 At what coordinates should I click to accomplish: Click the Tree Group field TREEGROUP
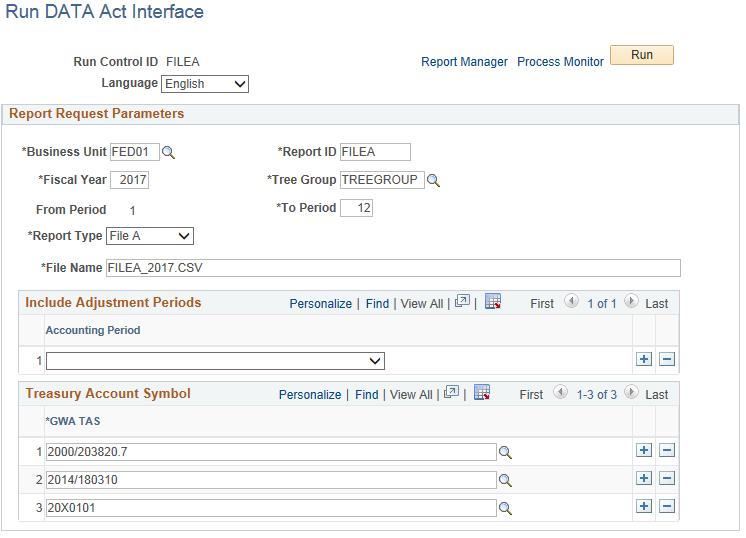382,180
